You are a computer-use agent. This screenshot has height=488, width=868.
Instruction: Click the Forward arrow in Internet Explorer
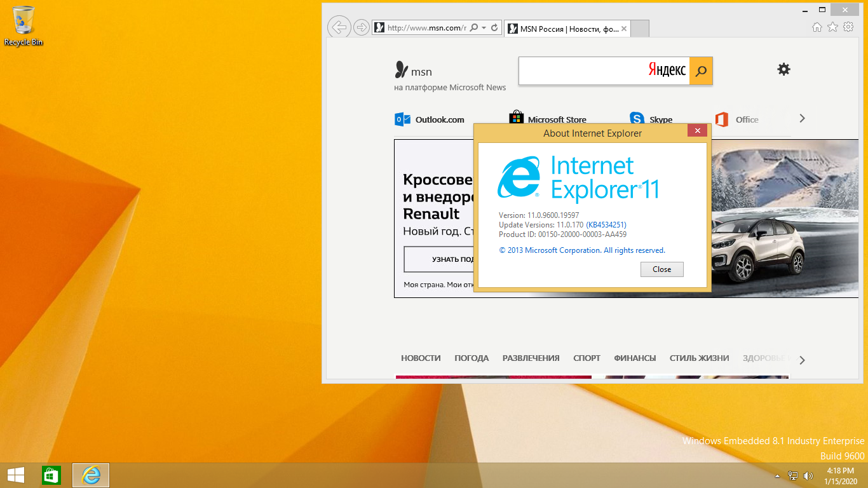coord(361,27)
